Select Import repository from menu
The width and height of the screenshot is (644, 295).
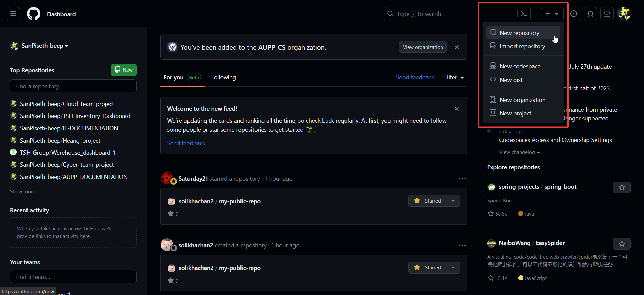[x=523, y=46]
